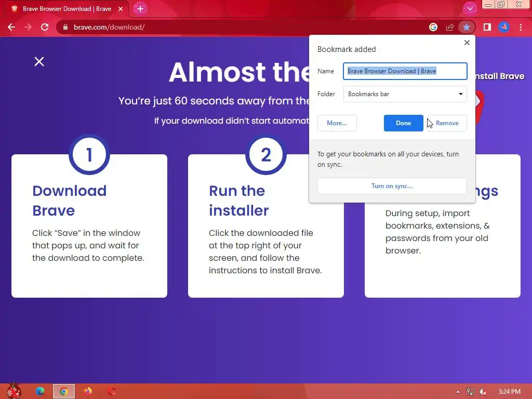This screenshot has height=399, width=532.
Task: Switch to Chrome in the taskbar
Action: point(63,391)
